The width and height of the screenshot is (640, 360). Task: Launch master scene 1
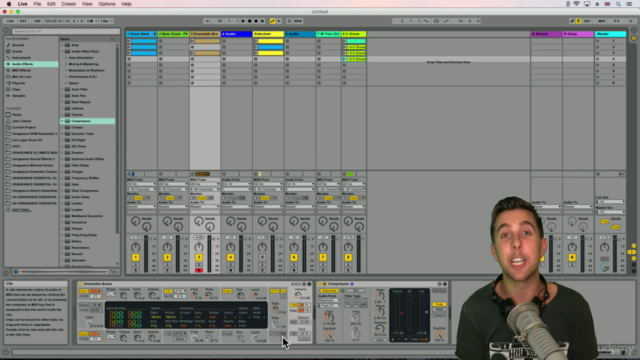(598, 41)
